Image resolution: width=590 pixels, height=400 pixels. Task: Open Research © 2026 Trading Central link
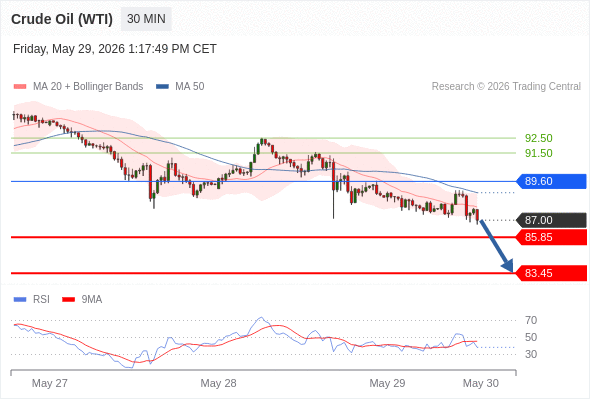click(x=506, y=87)
